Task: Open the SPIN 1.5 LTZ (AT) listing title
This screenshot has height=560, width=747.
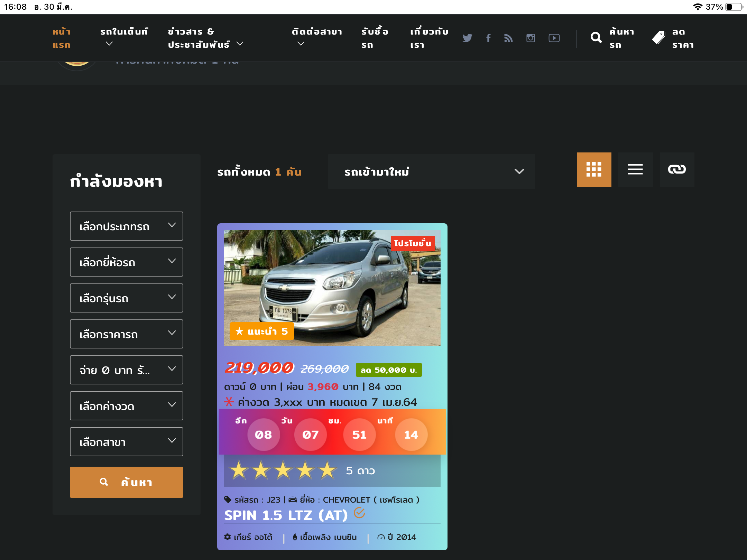Action: point(286,515)
